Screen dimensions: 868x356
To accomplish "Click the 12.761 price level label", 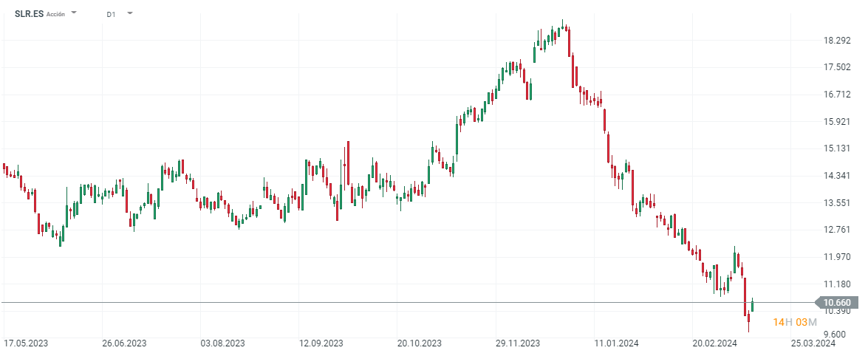I will [x=837, y=230].
